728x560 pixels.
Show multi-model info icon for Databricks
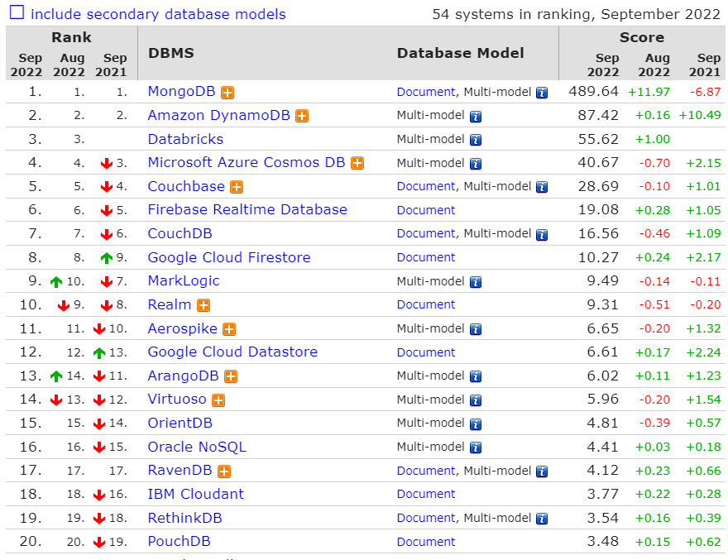click(x=476, y=141)
